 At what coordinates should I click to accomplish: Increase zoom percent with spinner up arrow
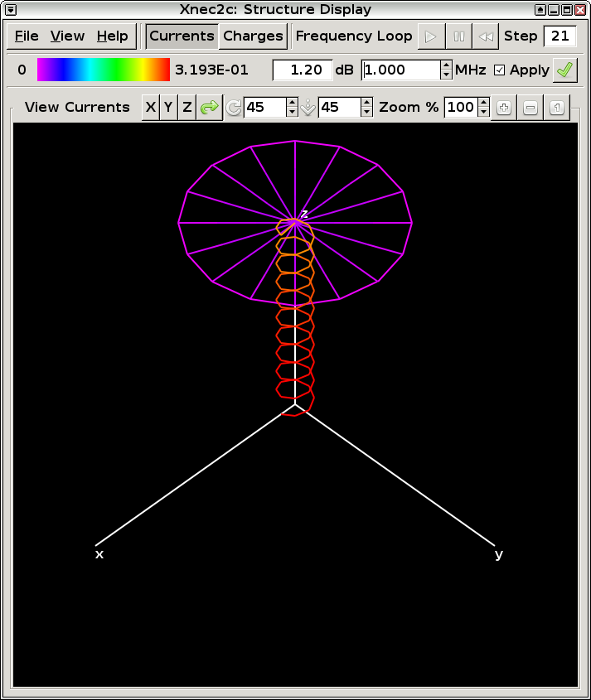[x=483, y=103]
